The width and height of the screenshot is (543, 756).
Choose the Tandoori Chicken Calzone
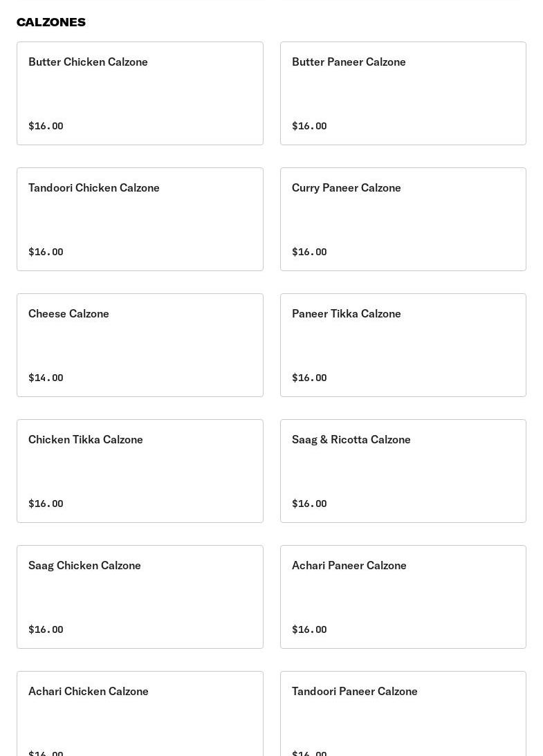[x=140, y=219]
